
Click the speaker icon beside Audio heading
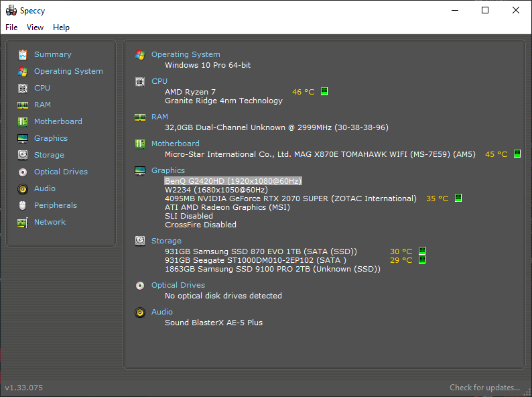click(140, 313)
